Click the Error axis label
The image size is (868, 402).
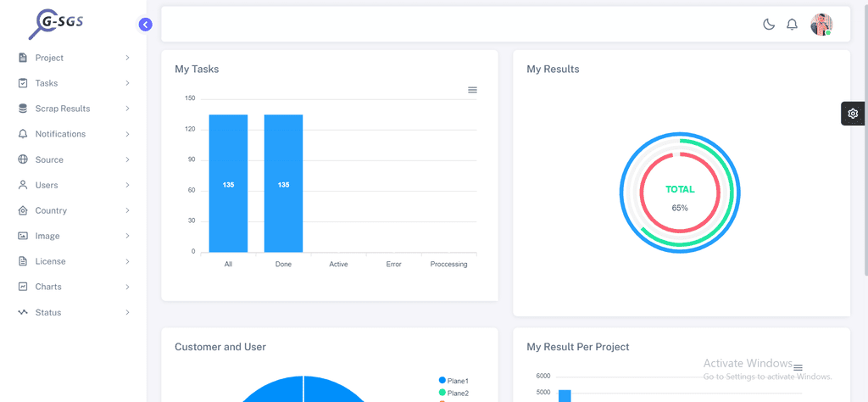393,264
